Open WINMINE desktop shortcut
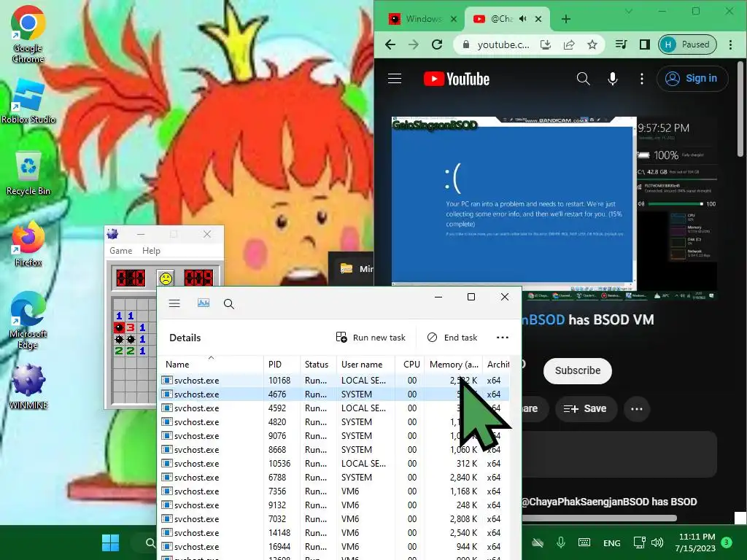This screenshot has width=747, height=560. [28, 387]
